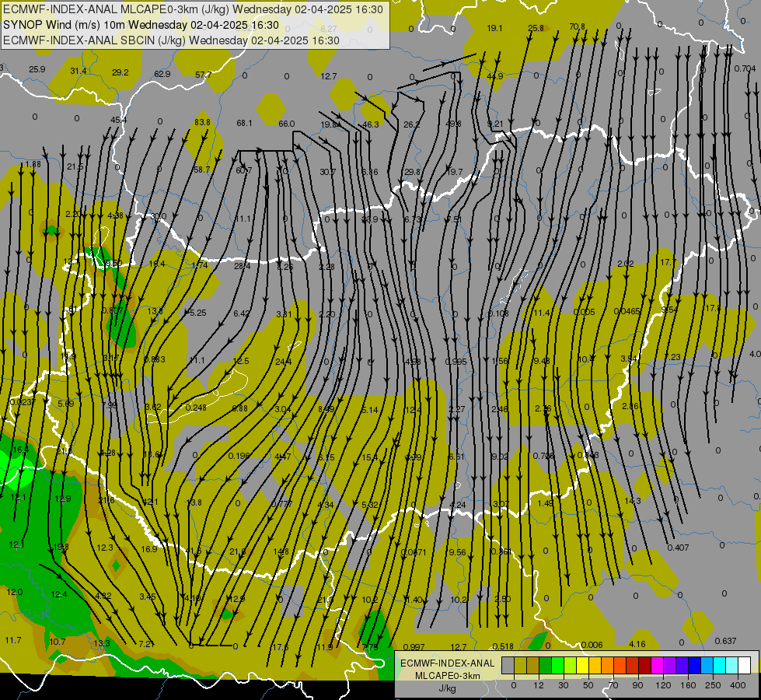761x700 pixels.
Task: Click the map value 12.5
Action: coord(241,361)
